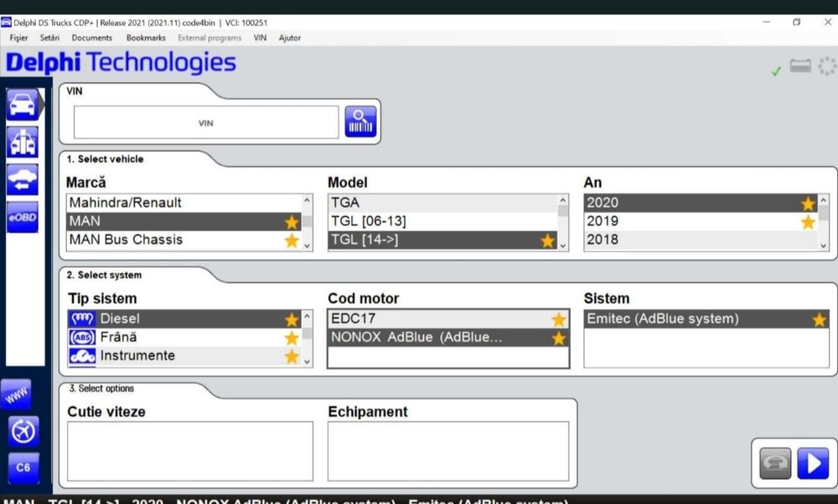838x504 pixels.
Task: Click the flight recorder airplane icon
Action: [x=23, y=431]
